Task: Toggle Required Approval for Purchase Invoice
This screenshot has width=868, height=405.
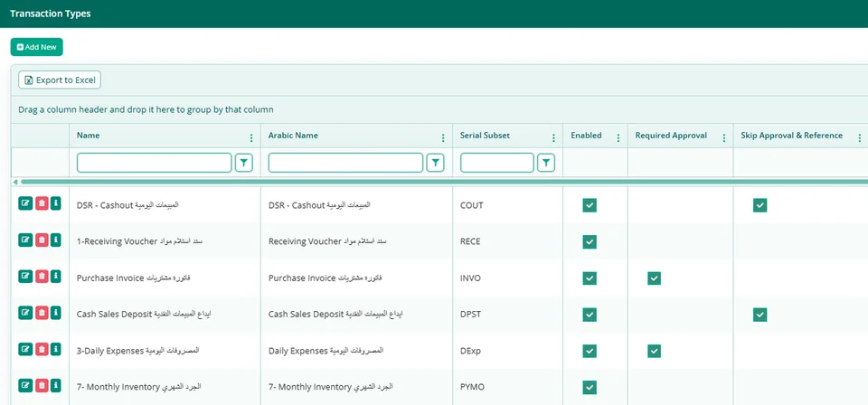Action: (x=655, y=278)
